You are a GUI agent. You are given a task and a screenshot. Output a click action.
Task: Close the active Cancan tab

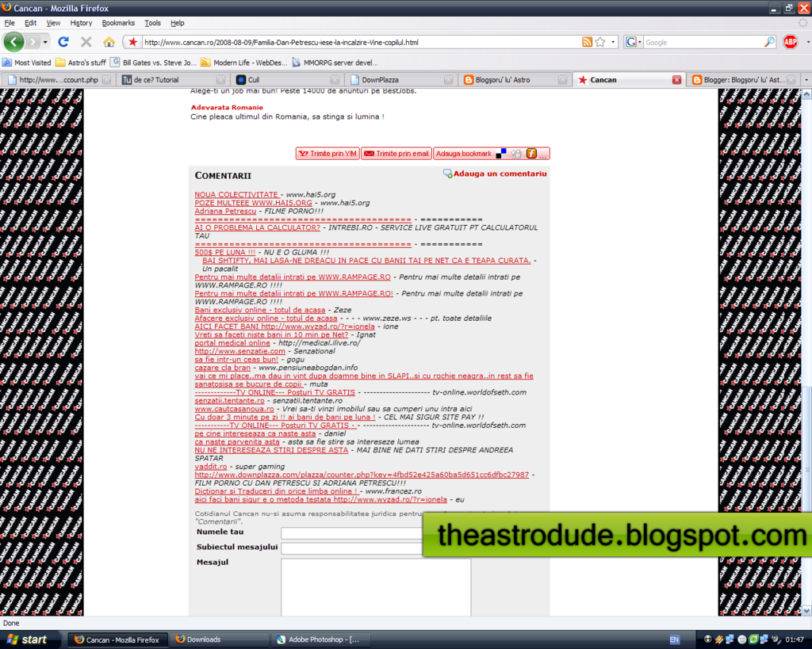pos(676,80)
